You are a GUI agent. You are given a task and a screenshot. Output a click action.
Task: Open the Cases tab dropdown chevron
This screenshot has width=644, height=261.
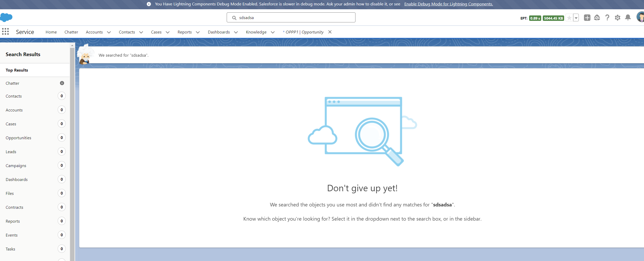tap(168, 32)
